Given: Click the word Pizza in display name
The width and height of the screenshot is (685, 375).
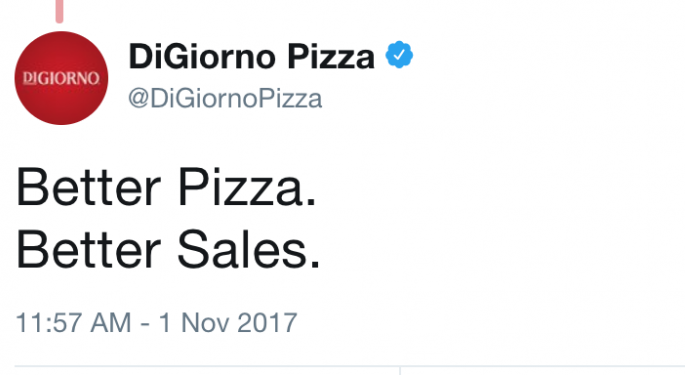Looking at the screenshot, I should click(331, 56).
